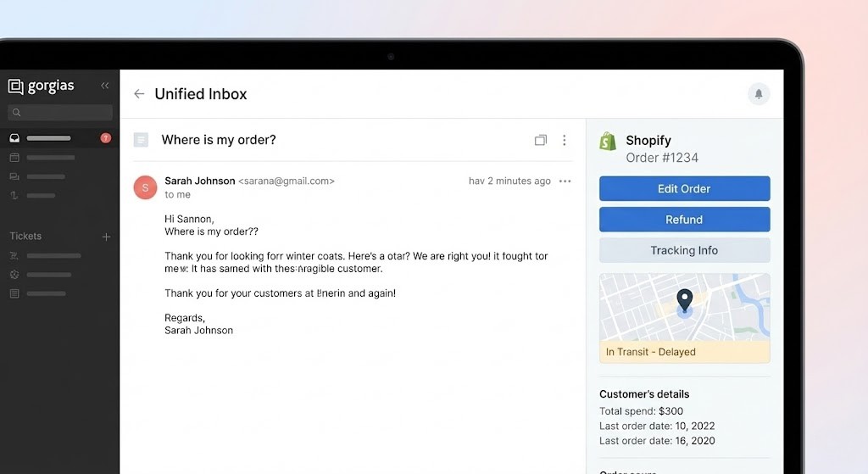
Task: Click the In Transit - Delayed status
Action: [650, 352]
